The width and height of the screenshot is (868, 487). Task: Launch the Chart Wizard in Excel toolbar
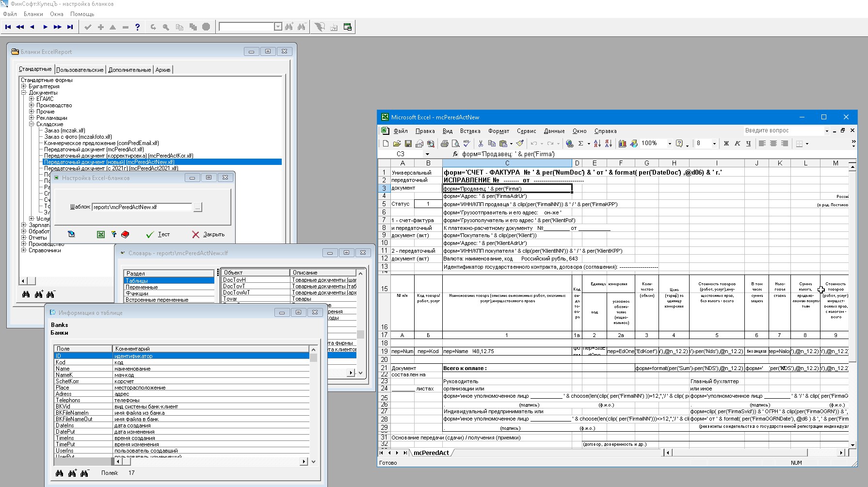622,144
